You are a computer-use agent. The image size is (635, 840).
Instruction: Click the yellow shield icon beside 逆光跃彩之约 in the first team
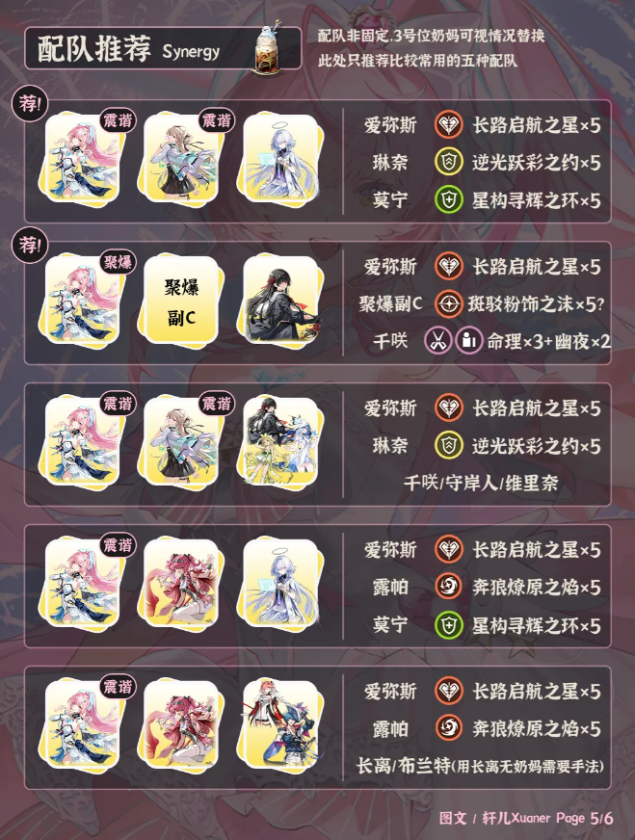pyautogui.click(x=448, y=163)
